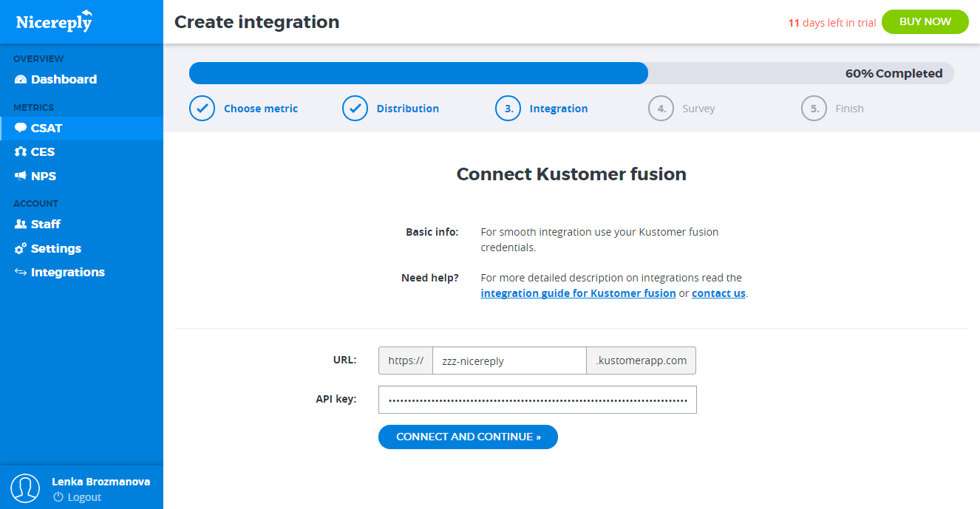The image size is (980, 509).
Task: Click the '11 days left in trial' text
Action: (x=832, y=23)
